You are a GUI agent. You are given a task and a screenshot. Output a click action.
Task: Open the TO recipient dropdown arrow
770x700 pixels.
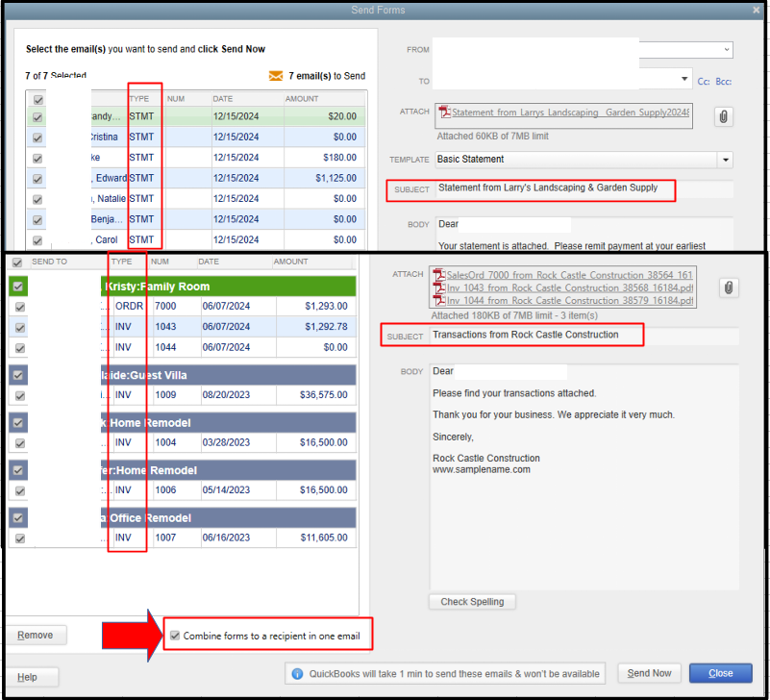[684, 79]
